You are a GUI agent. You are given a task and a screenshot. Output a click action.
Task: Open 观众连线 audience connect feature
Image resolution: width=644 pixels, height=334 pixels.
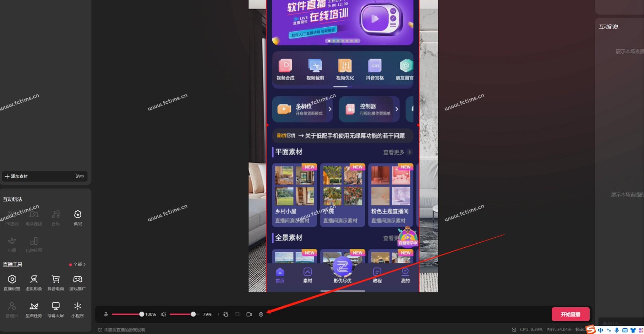point(34,218)
